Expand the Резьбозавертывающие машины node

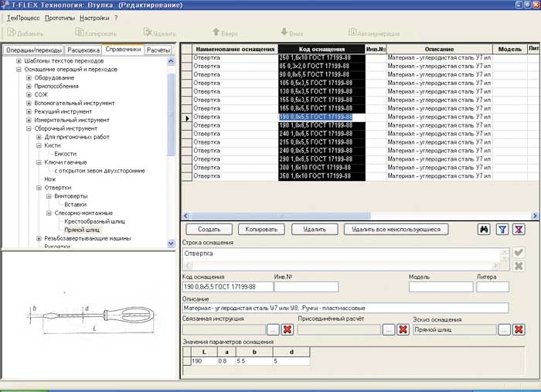click(29, 239)
